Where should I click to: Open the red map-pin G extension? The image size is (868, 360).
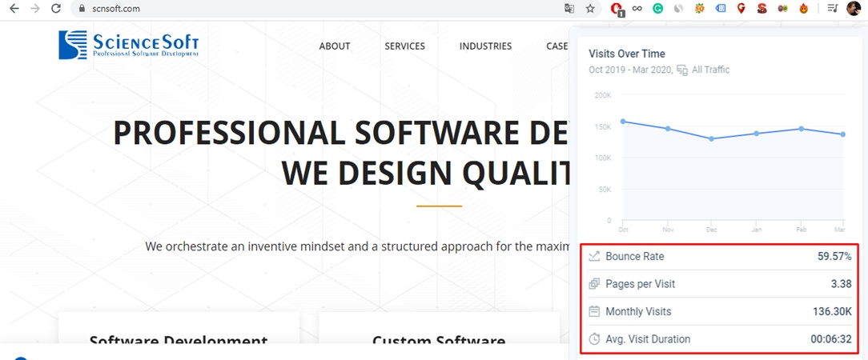[x=741, y=8]
